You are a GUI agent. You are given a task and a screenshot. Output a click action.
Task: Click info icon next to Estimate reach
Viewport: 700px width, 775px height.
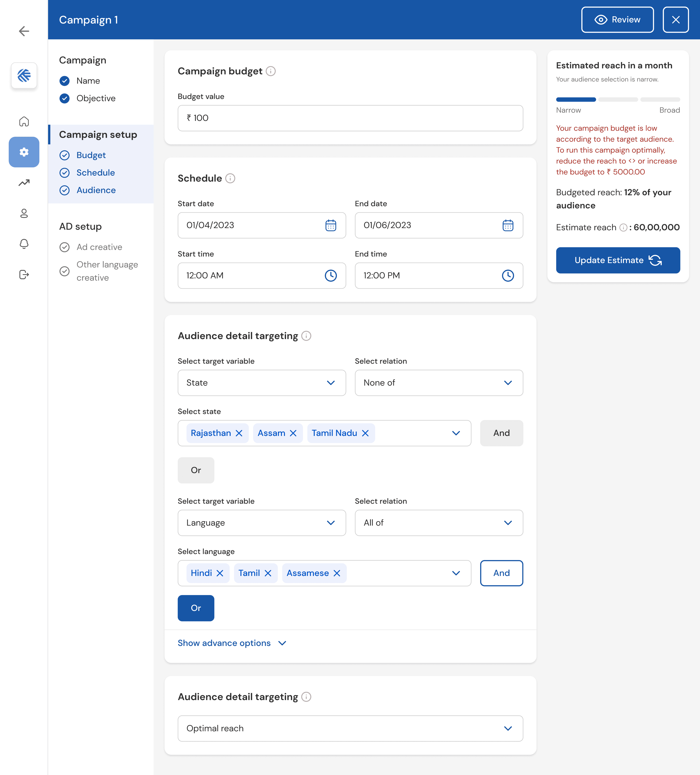click(623, 228)
